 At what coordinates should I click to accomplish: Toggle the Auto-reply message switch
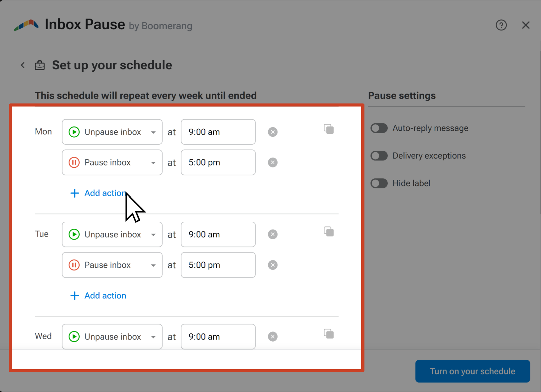click(379, 128)
